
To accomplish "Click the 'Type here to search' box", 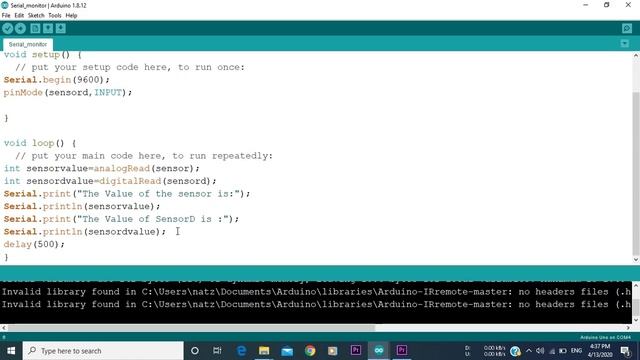I will [103, 351].
